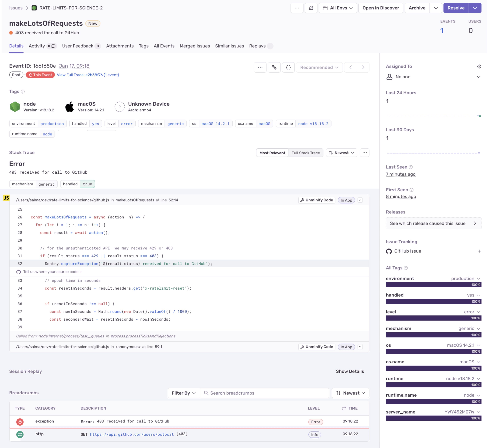The width and height of the screenshot is (489, 448).
Task: Click the environment tag 100% bar
Action: pyautogui.click(x=434, y=285)
